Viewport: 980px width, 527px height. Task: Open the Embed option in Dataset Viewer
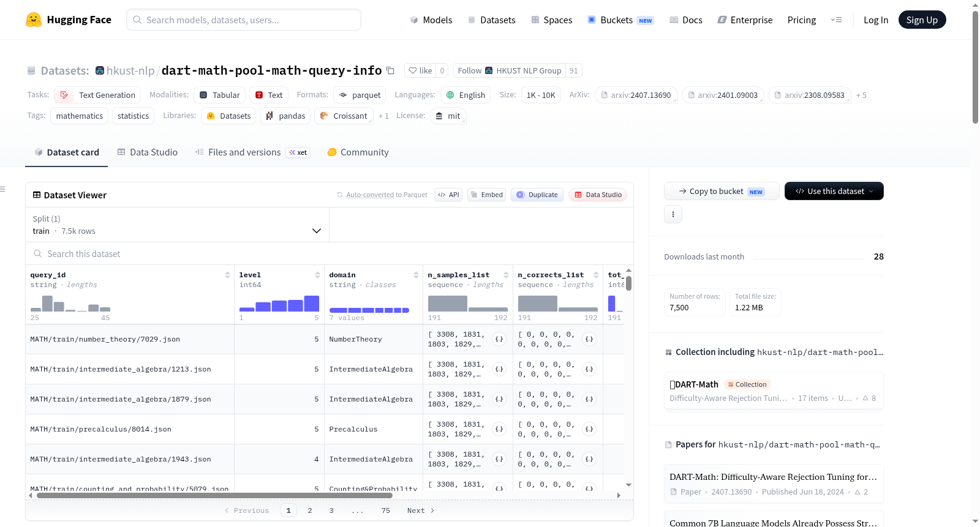tap(486, 195)
